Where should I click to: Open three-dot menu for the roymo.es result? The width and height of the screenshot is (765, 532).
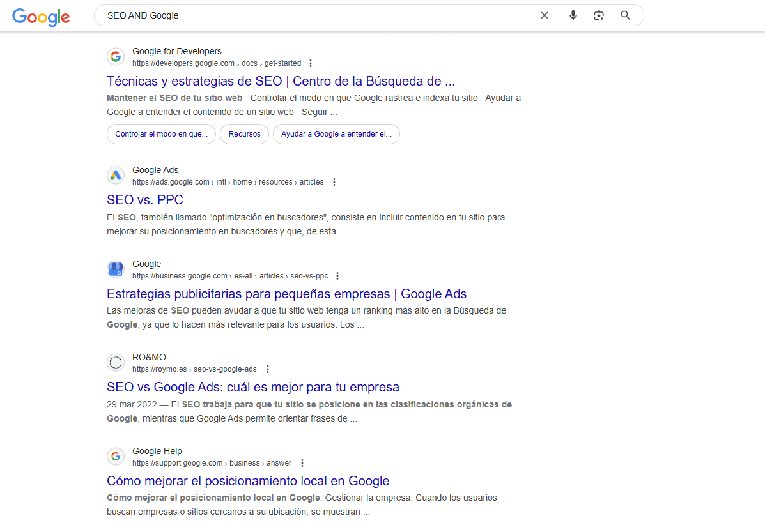click(268, 369)
